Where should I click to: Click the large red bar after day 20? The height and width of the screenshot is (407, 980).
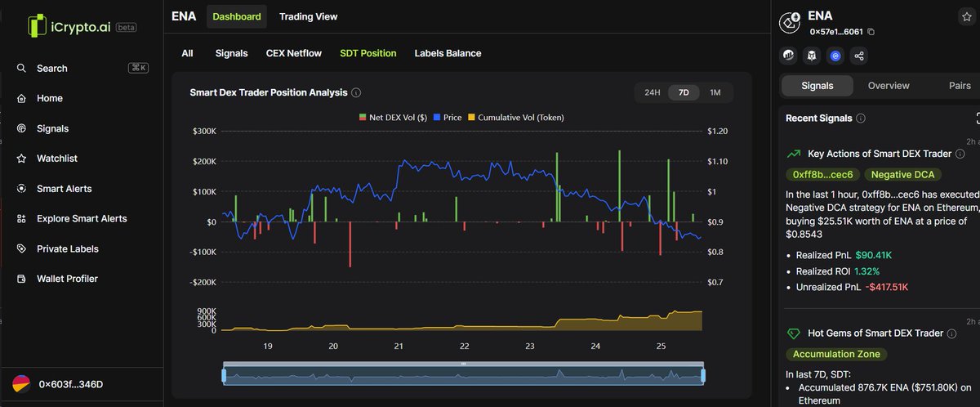[x=350, y=244]
